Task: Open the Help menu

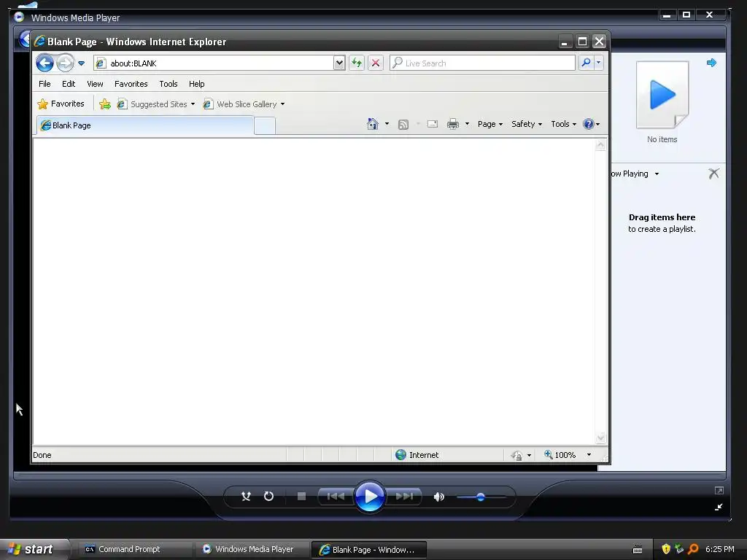Action: [x=196, y=84]
